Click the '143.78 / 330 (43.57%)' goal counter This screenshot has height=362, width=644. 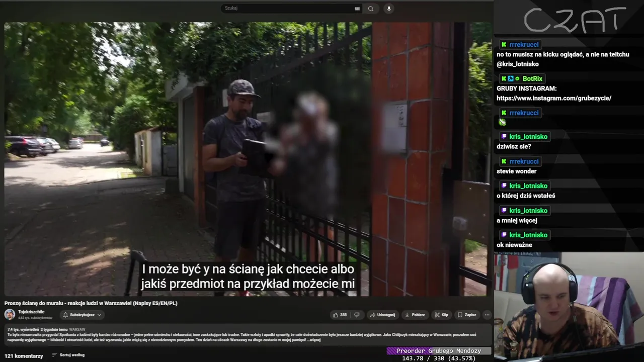(439, 358)
